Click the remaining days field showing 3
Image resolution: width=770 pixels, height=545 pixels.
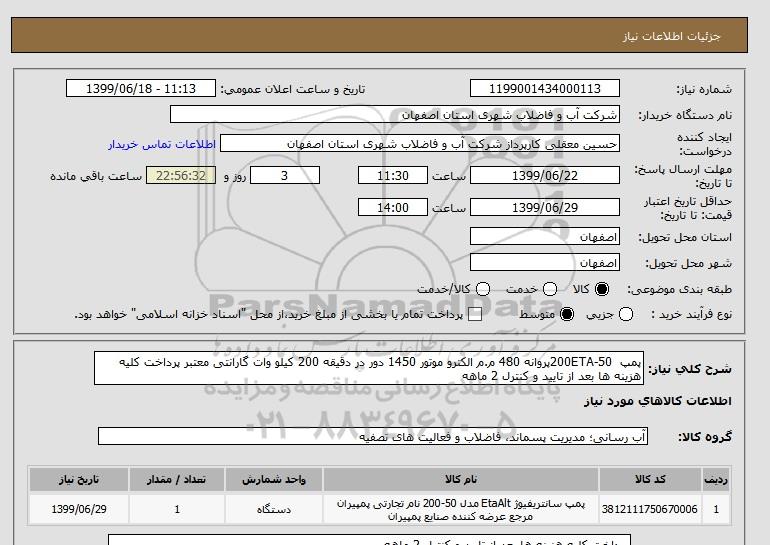285,175
